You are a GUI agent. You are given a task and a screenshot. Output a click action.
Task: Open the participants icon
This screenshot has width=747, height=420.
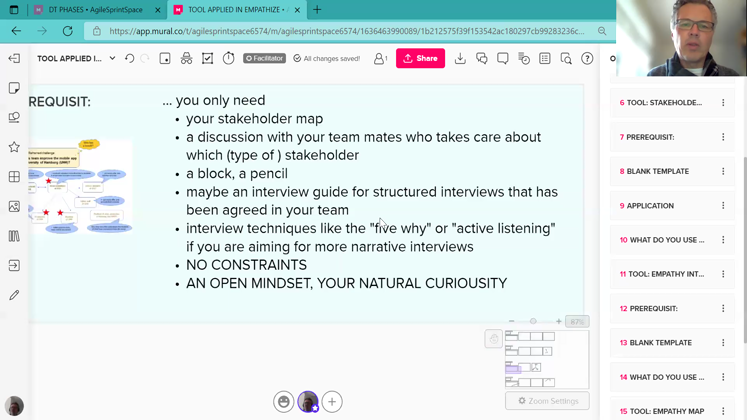[380, 58]
